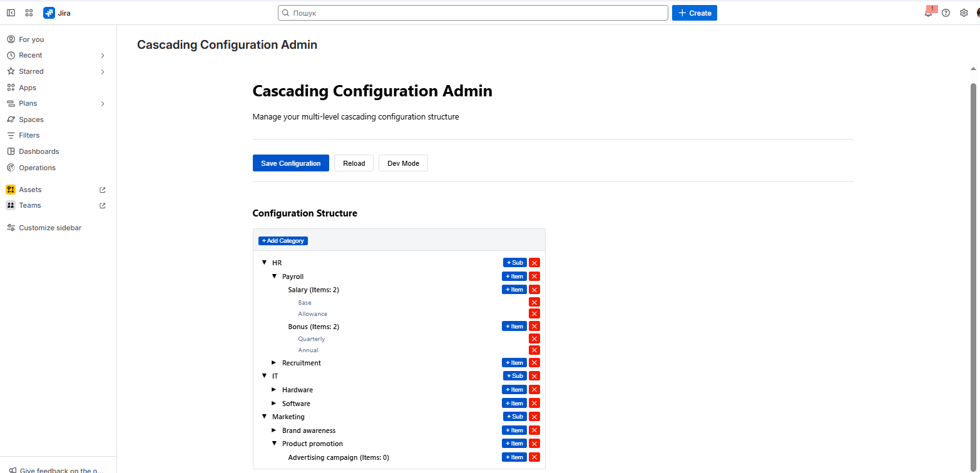980x473 pixels.
Task: Expand the Recruitment subcategory
Action: (x=274, y=363)
